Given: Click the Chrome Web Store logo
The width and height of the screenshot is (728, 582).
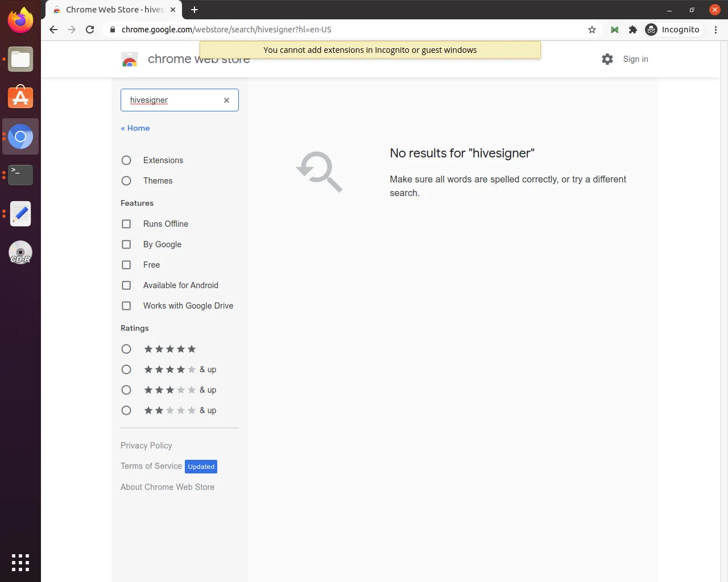Looking at the screenshot, I should [130, 59].
